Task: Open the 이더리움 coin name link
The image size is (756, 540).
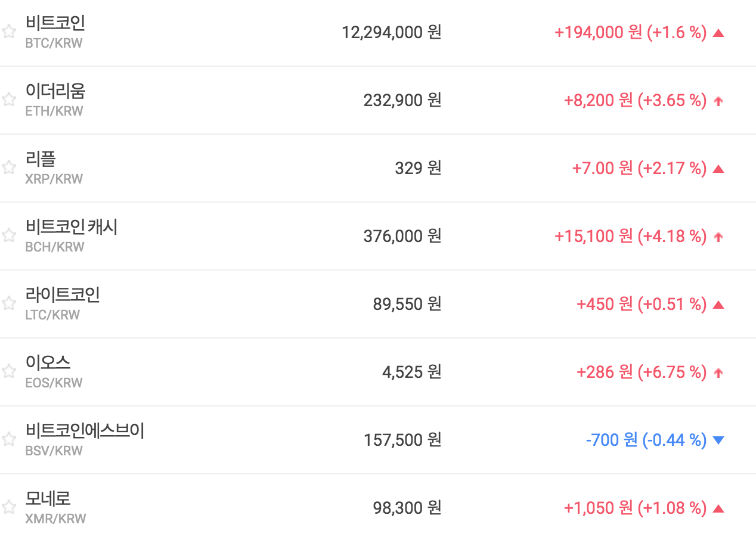Action: (55, 91)
